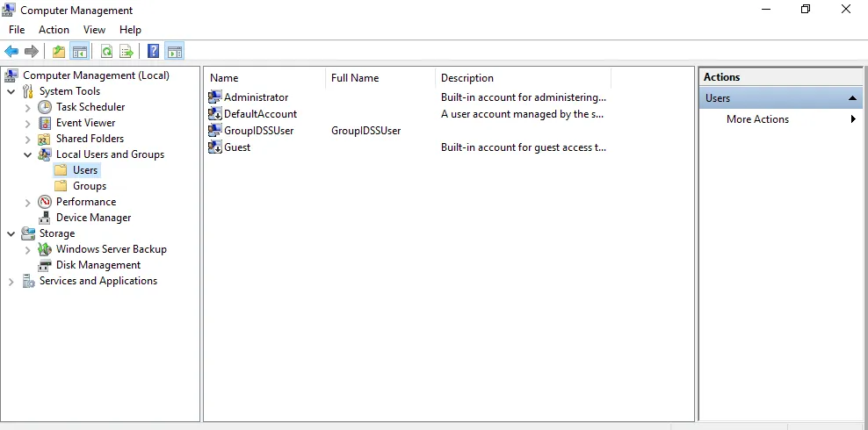The width and height of the screenshot is (868, 430).
Task: Sort by the Full Name column header
Action: pos(380,78)
